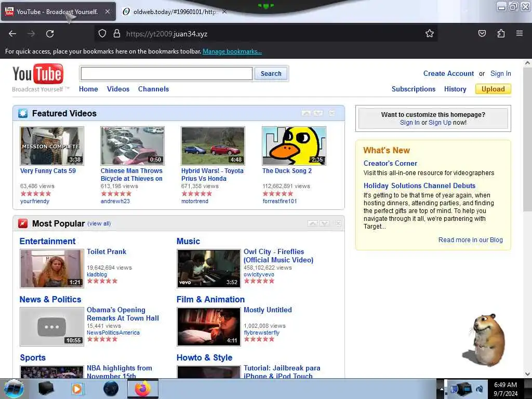Viewport: 532px width, 399px height.
Task: Open the Windows Start orb
Action: [x=14, y=389]
